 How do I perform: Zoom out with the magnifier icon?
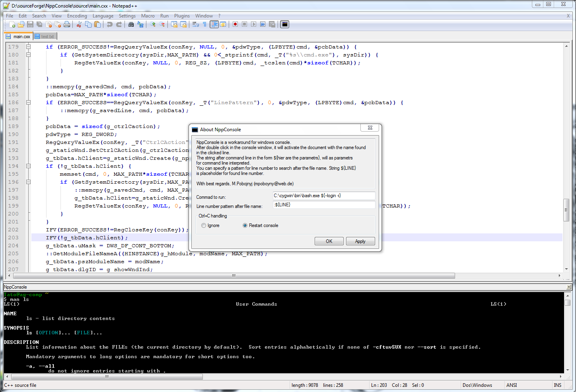tap(162, 24)
